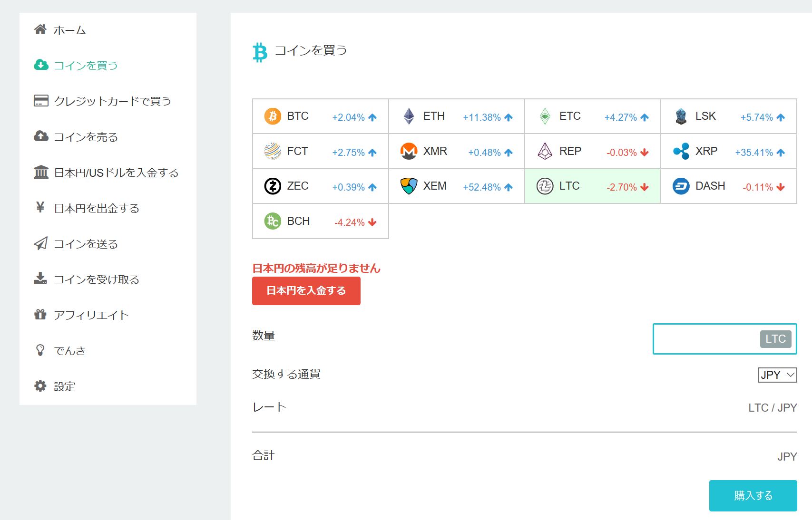Click the Factom FCT globe logo
Image resolution: width=812 pixels, height=520 pixels.
point(273,151)
